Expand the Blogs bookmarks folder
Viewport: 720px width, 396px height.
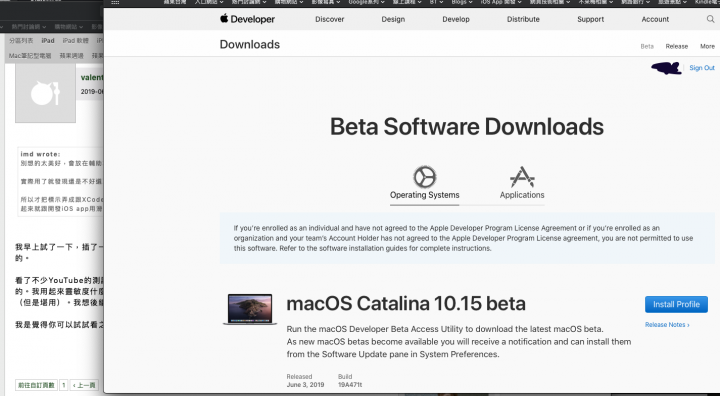tap(461, 2)
